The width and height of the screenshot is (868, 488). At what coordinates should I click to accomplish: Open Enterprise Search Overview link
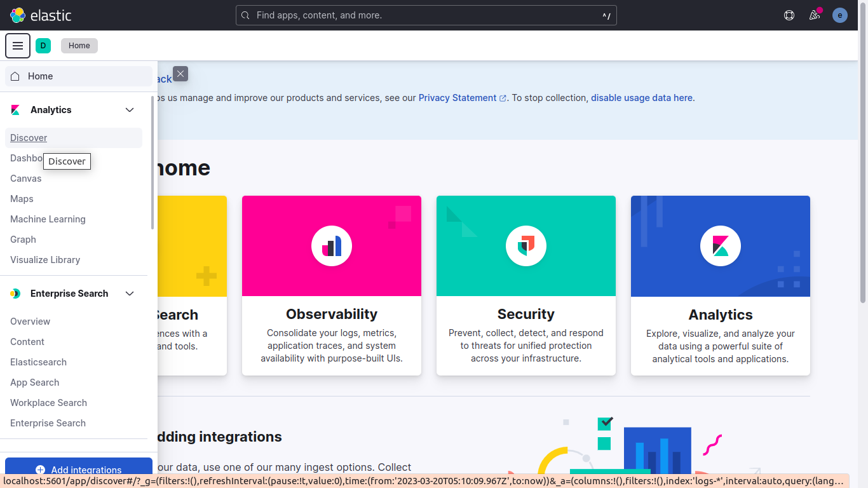tap(30, 322)
